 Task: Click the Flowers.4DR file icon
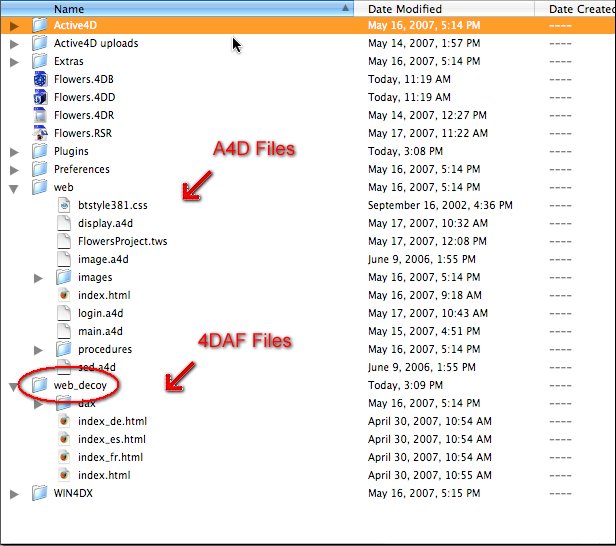(x=40, y=115)
